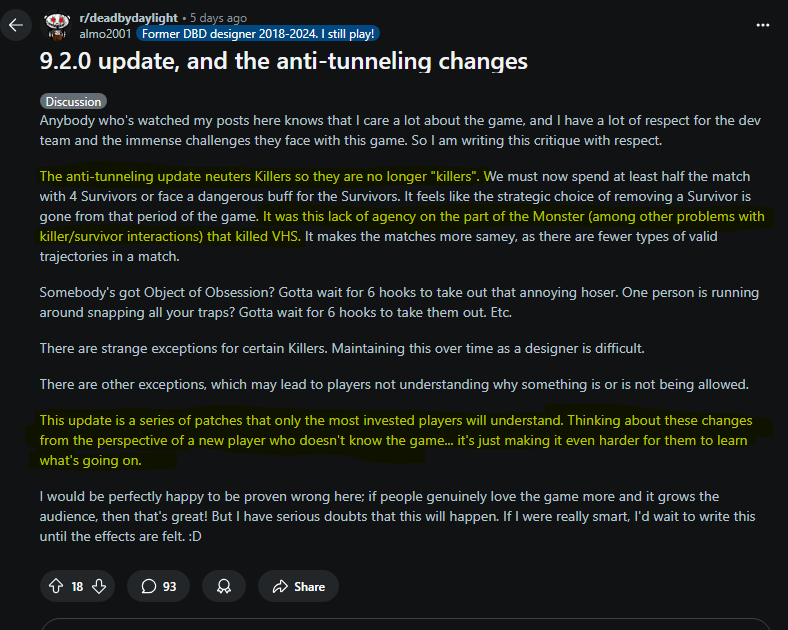Share this post
Viewport: 788px width, 630px height.
coord(298,586)
